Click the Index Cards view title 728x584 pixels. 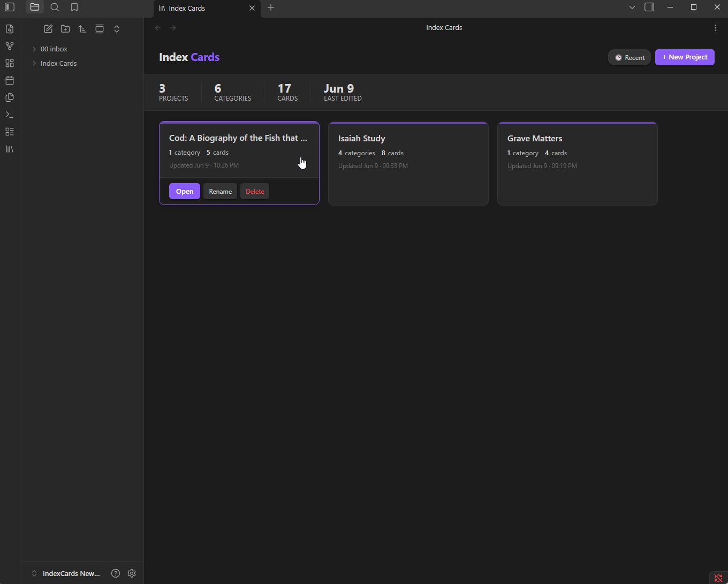pos(444,27)
